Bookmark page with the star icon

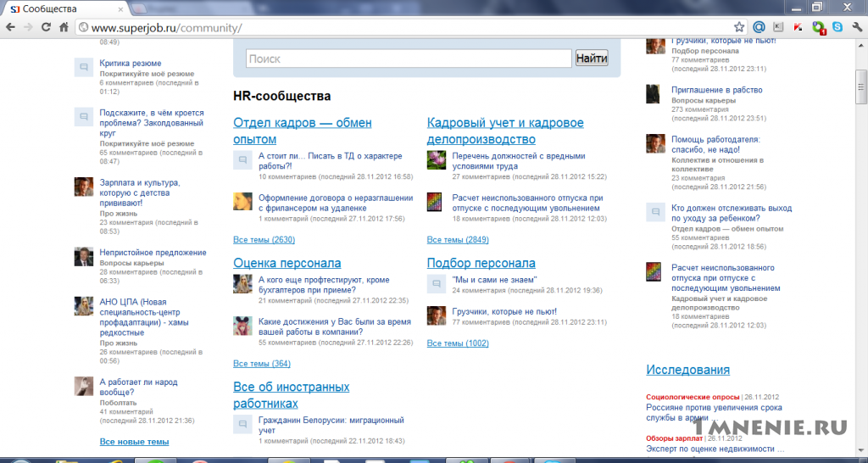[x=739, y=27]
